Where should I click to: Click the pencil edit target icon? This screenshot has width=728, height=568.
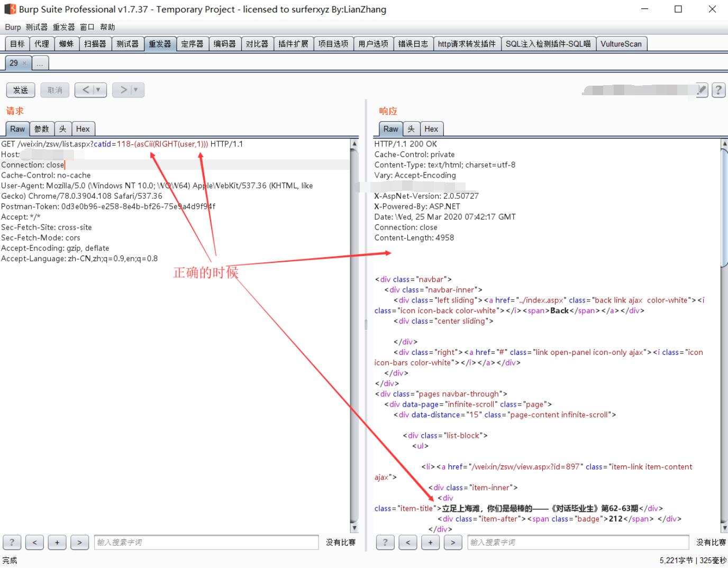coord(702,90)
